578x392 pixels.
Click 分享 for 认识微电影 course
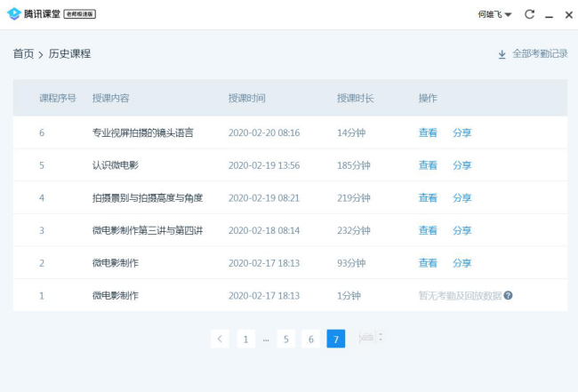point(462,165)
